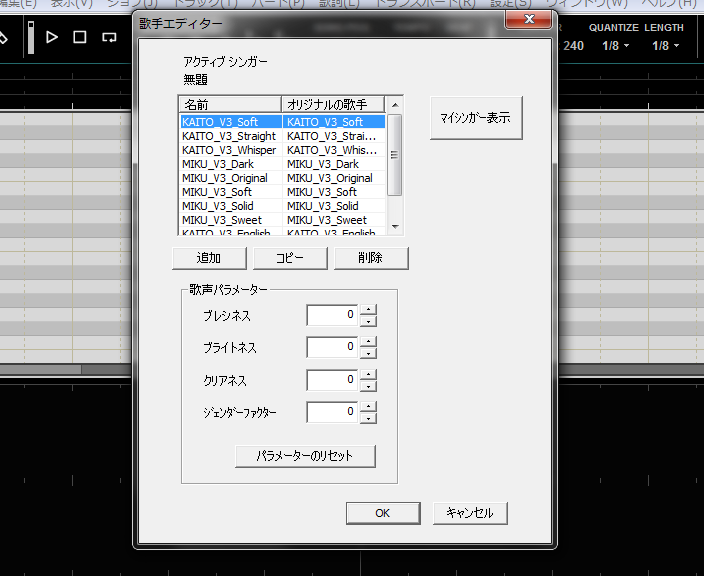Click the singer list scroll-down arrow
The image size is (704, 576).
(395, 227)
